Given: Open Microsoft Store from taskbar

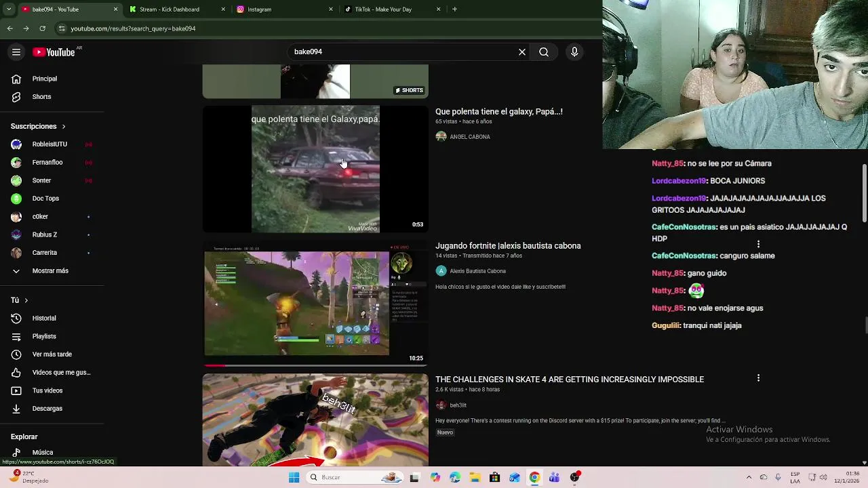Looking at the screenshot, I should (x=494, y=477).
